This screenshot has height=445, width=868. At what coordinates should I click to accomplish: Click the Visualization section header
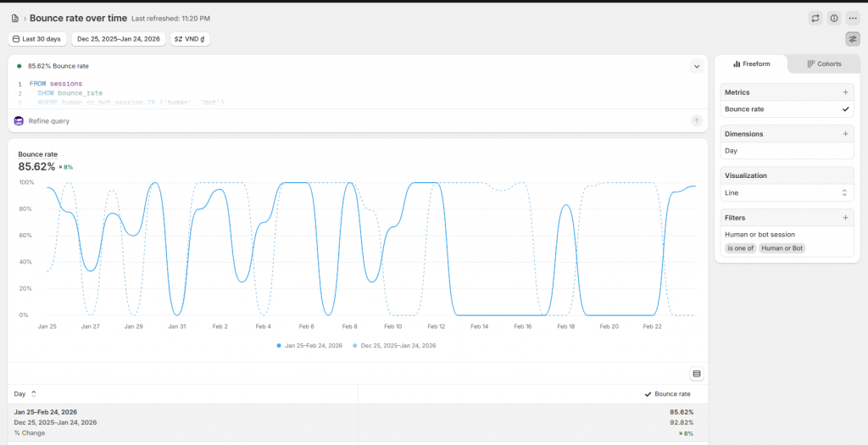[x=746, y=175]
